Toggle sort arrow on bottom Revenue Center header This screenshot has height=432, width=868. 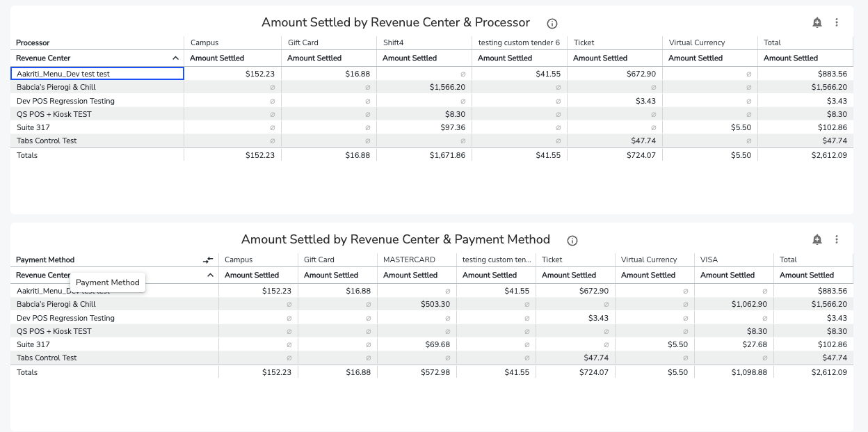click(210, 275)
